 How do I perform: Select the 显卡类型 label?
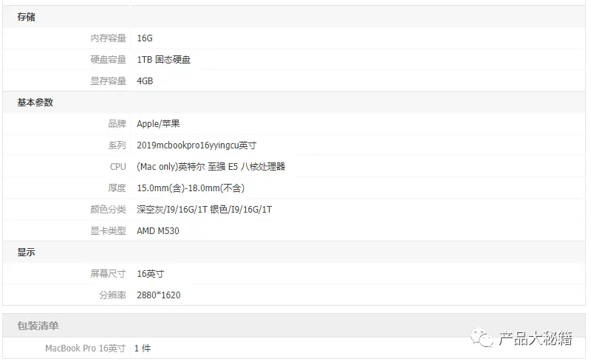point(108,230)
